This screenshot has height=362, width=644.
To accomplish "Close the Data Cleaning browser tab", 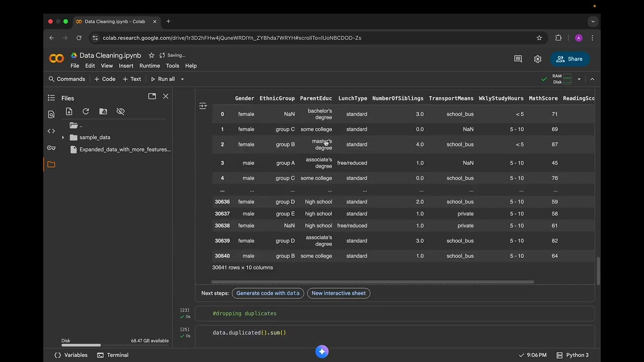I will click(154, 22).
